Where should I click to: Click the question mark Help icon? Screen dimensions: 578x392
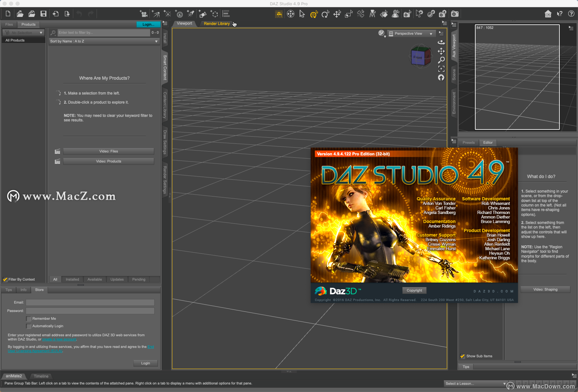pyautogui.click(x=571, y=14)
